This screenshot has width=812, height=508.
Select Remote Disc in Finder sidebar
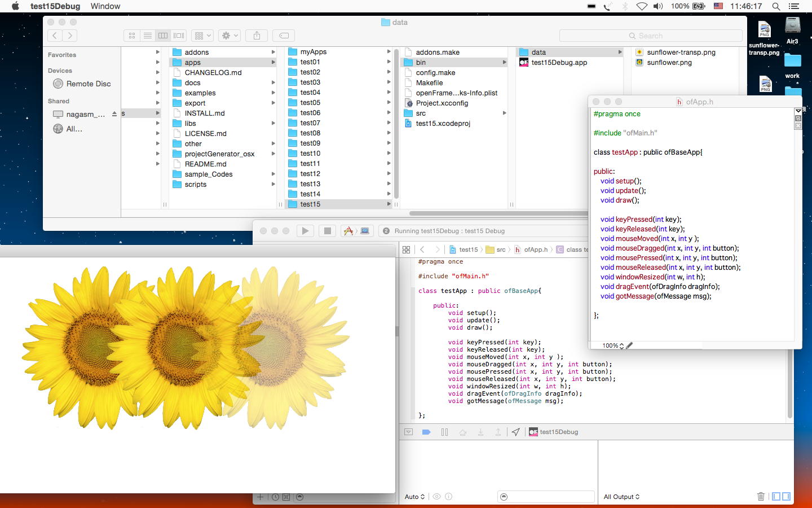click(88, 84)
